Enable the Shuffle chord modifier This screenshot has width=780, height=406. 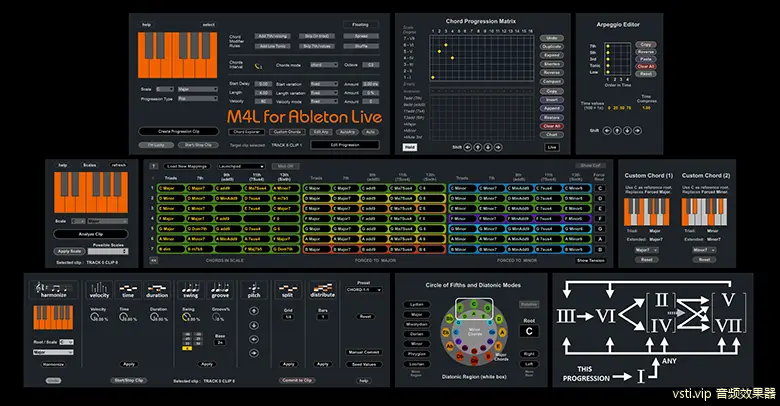coord(361,46)
